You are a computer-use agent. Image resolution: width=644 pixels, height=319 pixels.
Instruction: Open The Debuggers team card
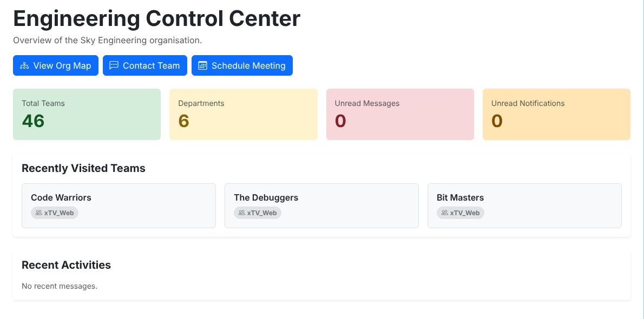point(321,205)
